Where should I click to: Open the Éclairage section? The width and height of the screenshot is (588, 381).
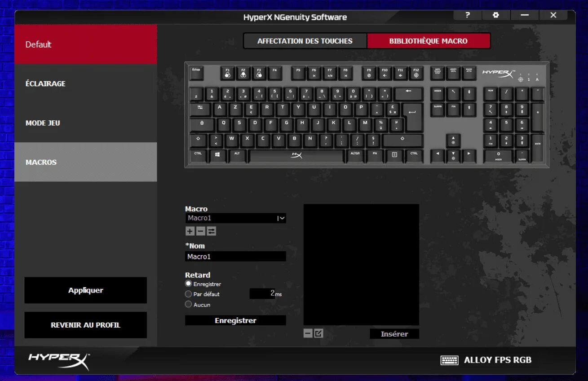pyautogui.click(x=86, y=83)
